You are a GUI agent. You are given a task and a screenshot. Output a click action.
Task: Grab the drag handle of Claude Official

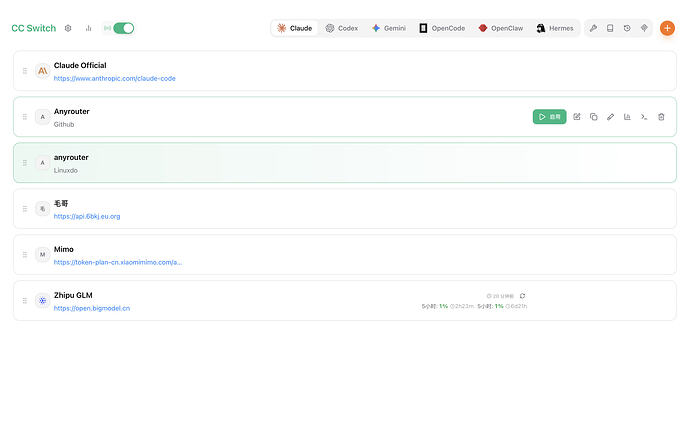pyautogui.click(x=25, y=71)
